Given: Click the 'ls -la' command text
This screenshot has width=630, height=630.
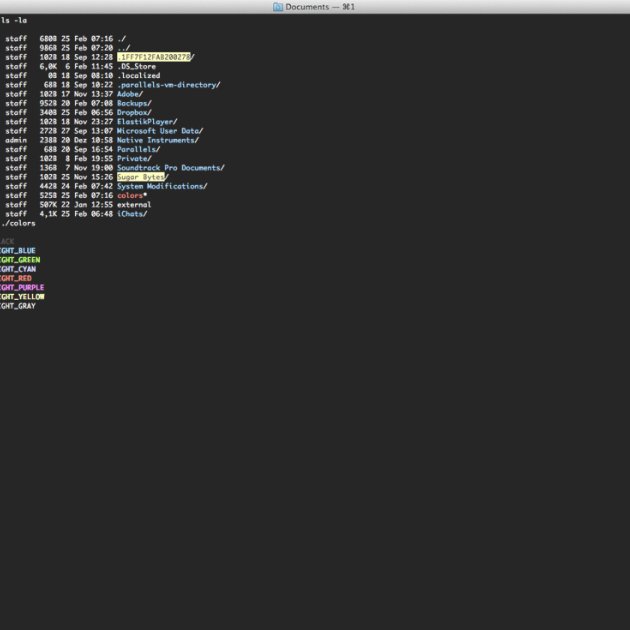Looking at the screenshot, I should 13,20.
